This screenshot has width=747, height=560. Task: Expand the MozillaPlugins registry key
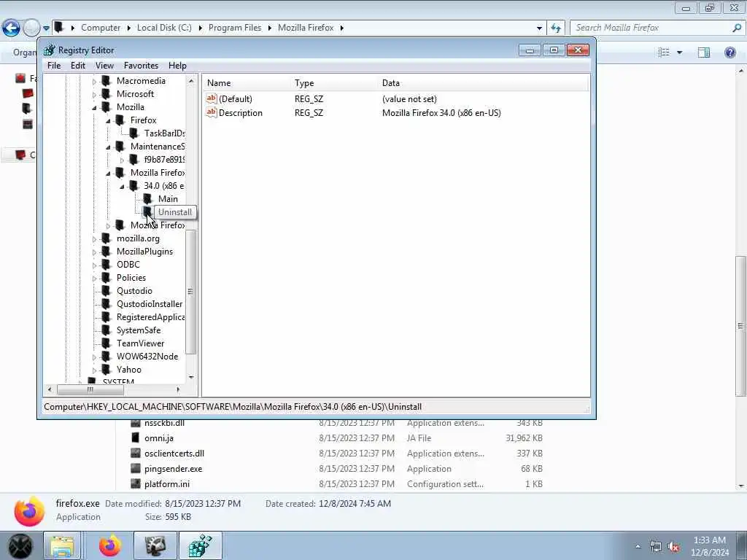[x=94, y=252]
